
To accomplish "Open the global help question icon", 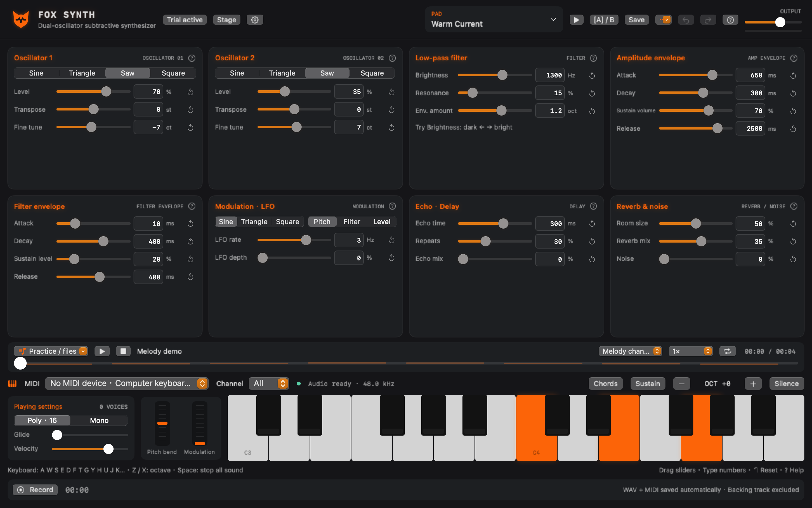I will (730, 20).
